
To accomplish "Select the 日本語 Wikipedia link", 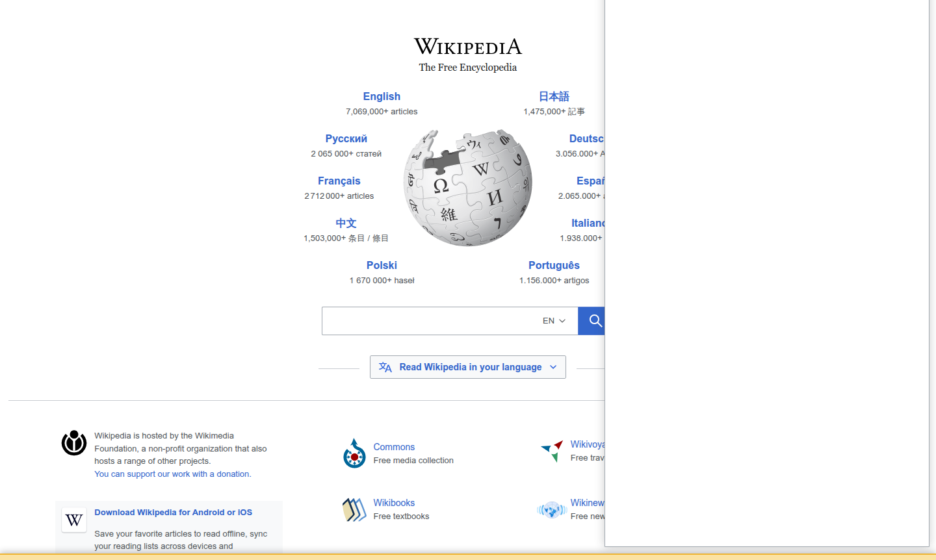I will [554, 96].
